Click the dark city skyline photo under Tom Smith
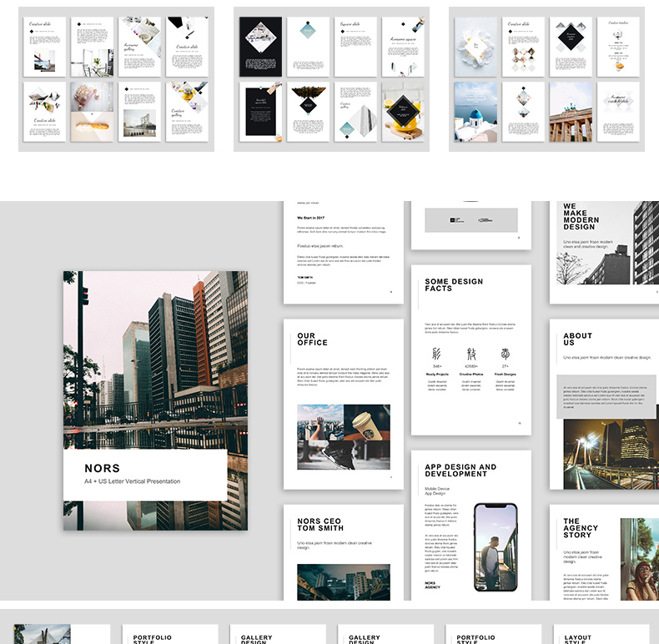The height and width of the screenshot is (644, 659). click(344, 582)
